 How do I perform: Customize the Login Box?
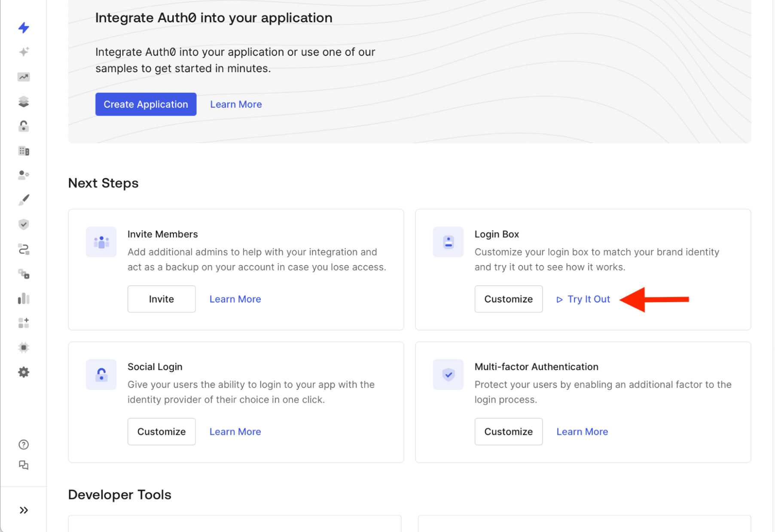(x=508, y=299)
